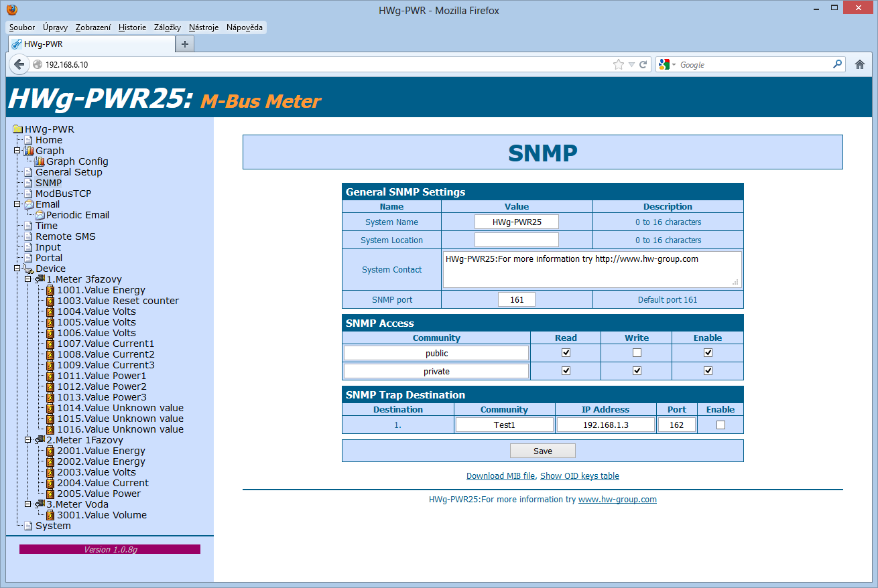Click the 2.Meter 1Fazovy meter icon
Screen dimensions: 878x588
pyautogui.click(x=40, y=440)
